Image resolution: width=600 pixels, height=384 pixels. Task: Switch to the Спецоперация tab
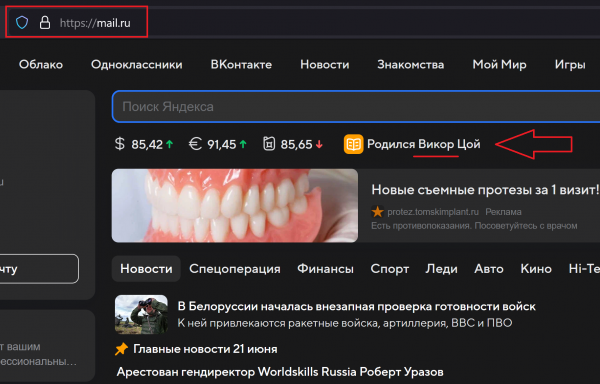[235, 269]
